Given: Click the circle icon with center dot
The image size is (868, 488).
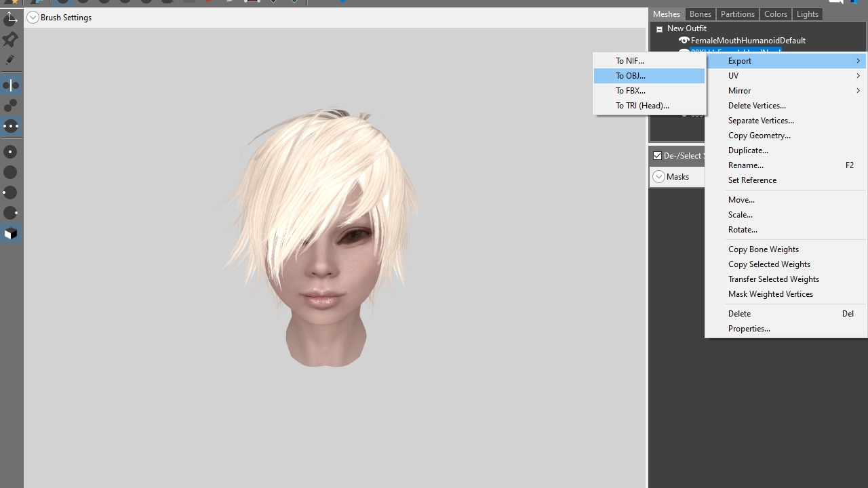Looking at the screenshot, I should pos(11,152).
